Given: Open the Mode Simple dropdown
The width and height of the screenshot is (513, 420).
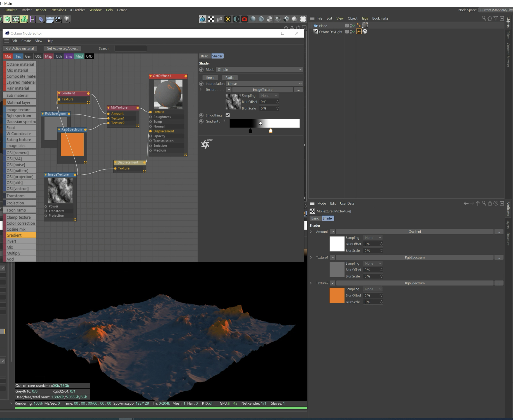Looking at the screenshot, I should 259,69.
